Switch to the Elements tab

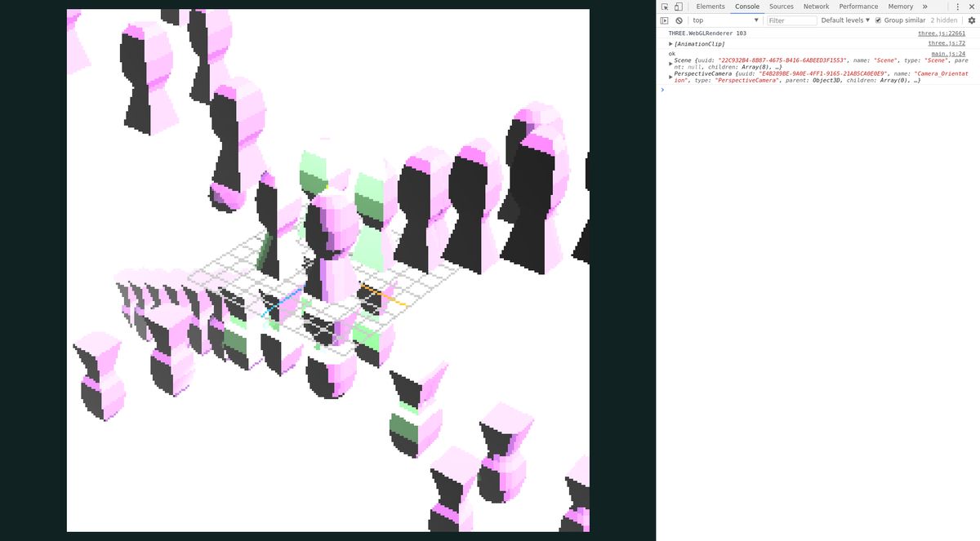710,7
